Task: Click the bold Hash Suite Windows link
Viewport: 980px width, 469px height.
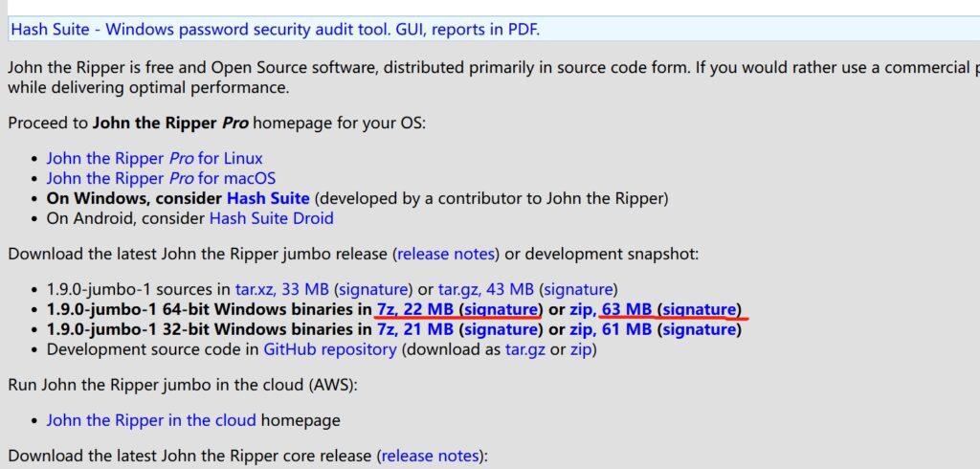Action: pos(268,198)
